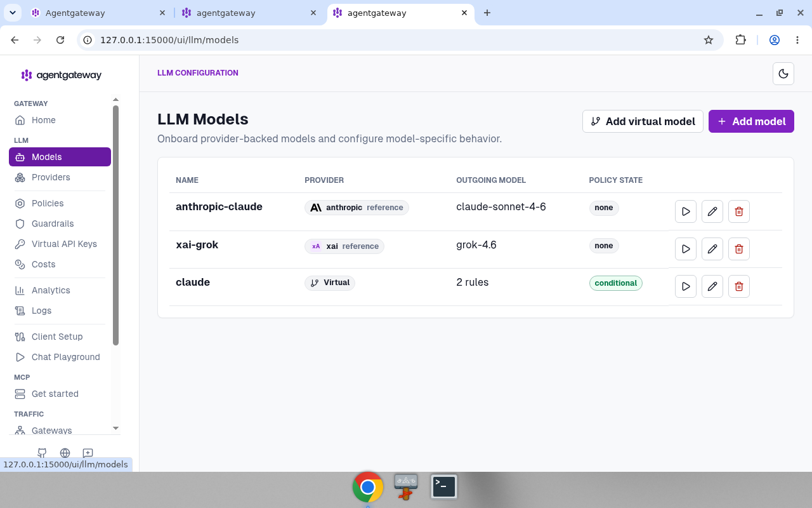812x508 pixels.
Task: Click the grok-4.6 outgoing model cell
Action: (x=476, y=244)
